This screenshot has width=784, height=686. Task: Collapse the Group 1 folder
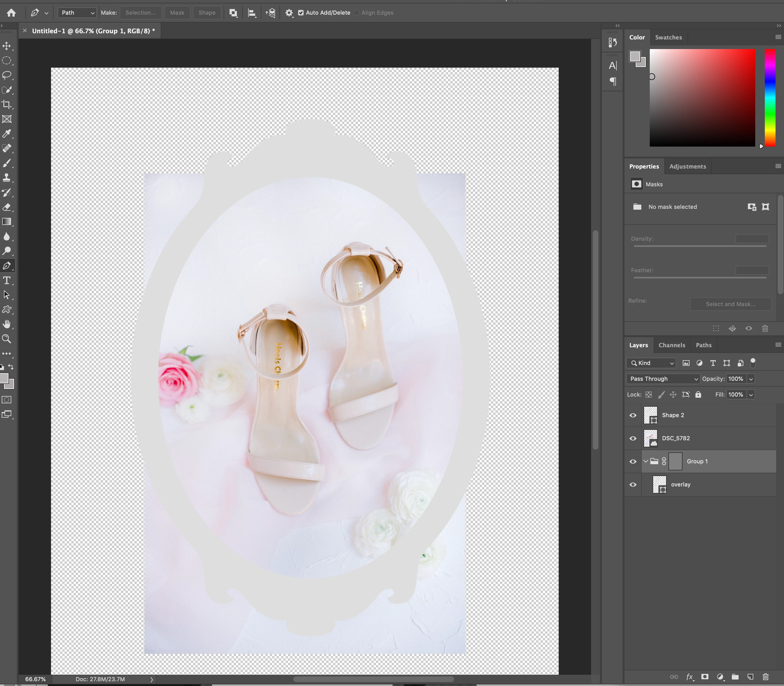pyautogui.click(x=646, y=461)
